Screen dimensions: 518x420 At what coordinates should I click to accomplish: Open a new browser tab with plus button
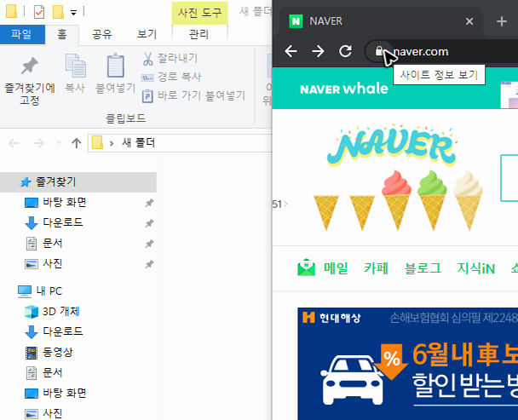pyautogui.click(x=502, y=21)
